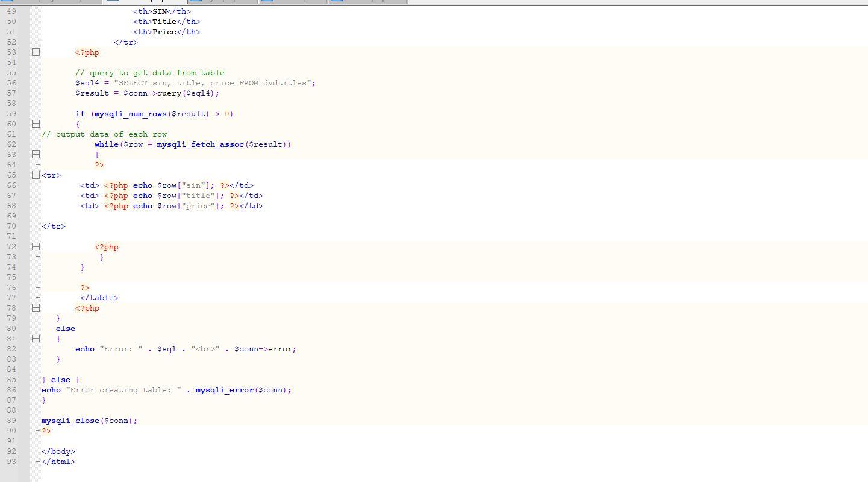Click the '} else {' line 85
Viewport: 868px width, 482px height.
point(61,380)
